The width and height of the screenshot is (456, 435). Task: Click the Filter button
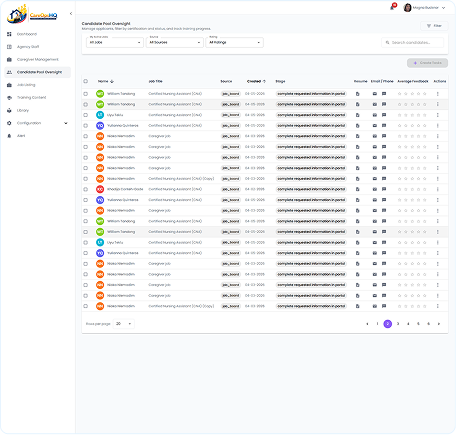click(x=434, y=26)
